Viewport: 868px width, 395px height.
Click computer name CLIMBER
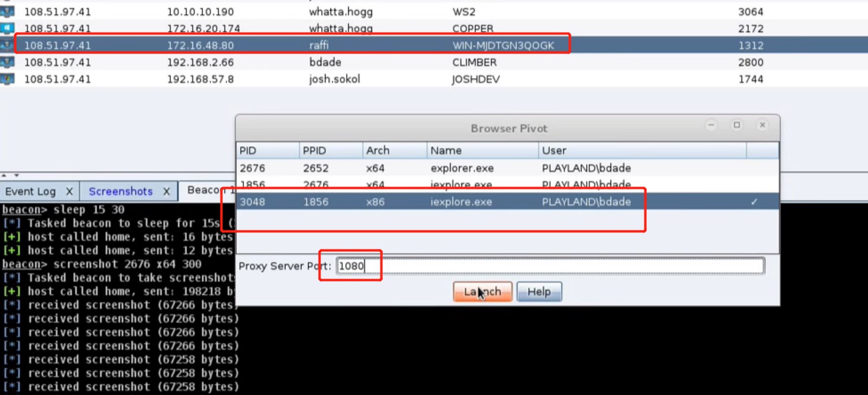[474, 62]
